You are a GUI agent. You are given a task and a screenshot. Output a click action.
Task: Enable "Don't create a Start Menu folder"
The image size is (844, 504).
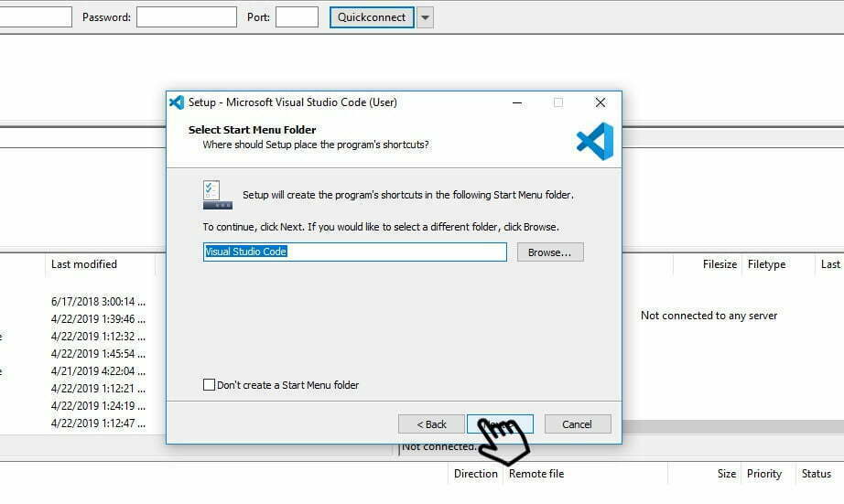210,385
